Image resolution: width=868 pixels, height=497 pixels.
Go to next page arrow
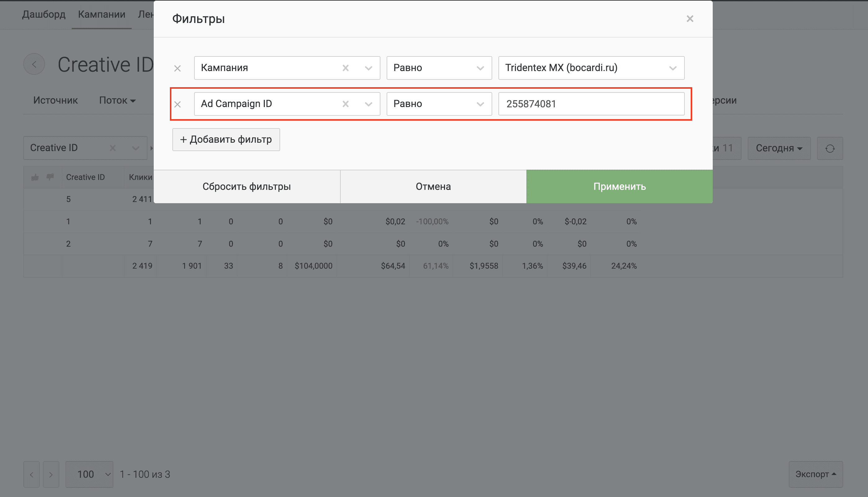[51, 474]
